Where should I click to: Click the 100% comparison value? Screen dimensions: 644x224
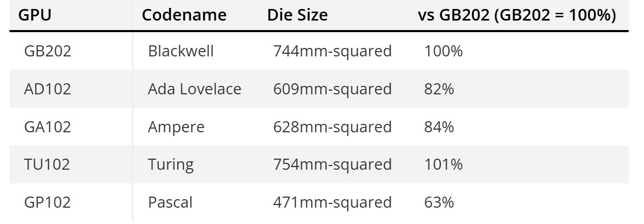pos(443,51)
